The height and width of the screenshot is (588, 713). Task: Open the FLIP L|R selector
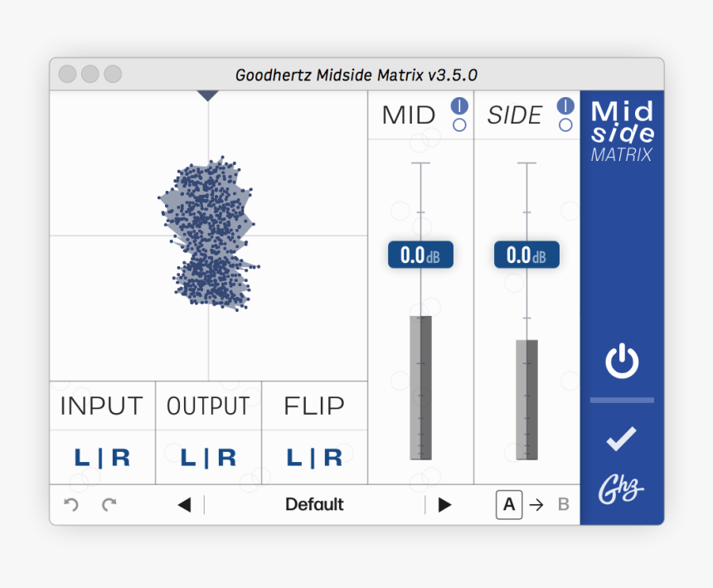[314, 457]
